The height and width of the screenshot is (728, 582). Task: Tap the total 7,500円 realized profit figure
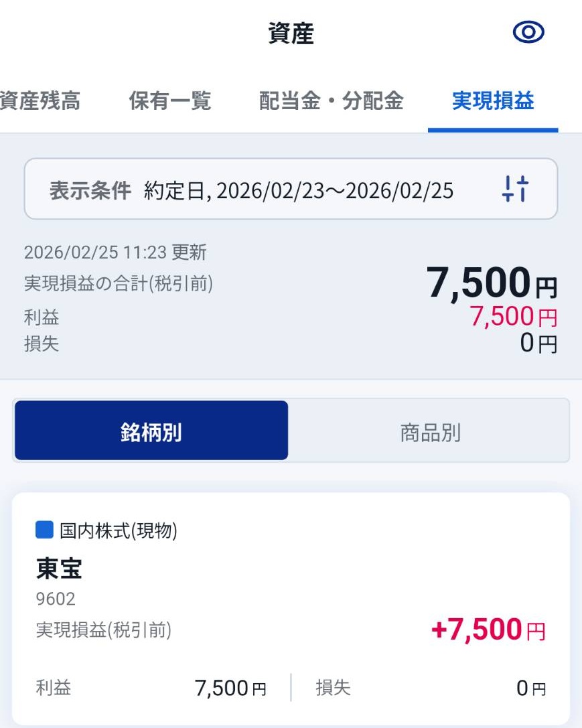coord(491,283)
